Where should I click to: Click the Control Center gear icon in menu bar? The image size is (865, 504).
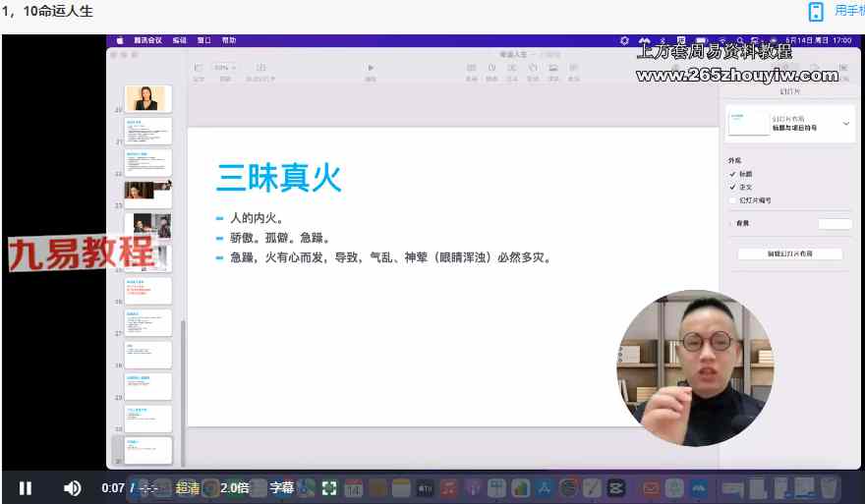624,40
